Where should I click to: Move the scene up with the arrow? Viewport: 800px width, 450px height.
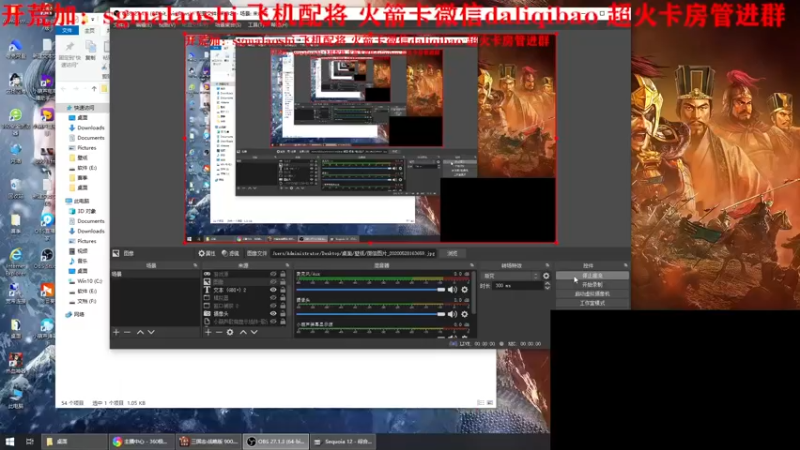click(x=140, y=332)
